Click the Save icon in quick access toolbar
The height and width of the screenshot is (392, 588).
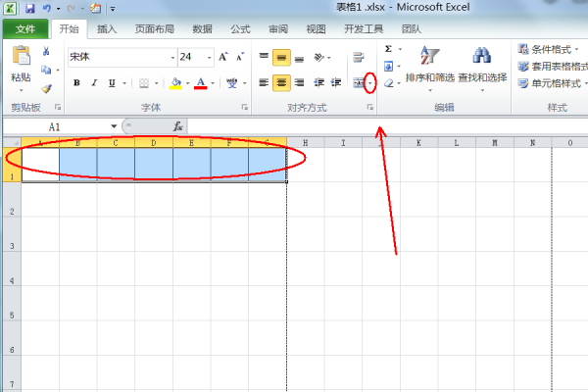pyautogui.click(x=29, y=8)
